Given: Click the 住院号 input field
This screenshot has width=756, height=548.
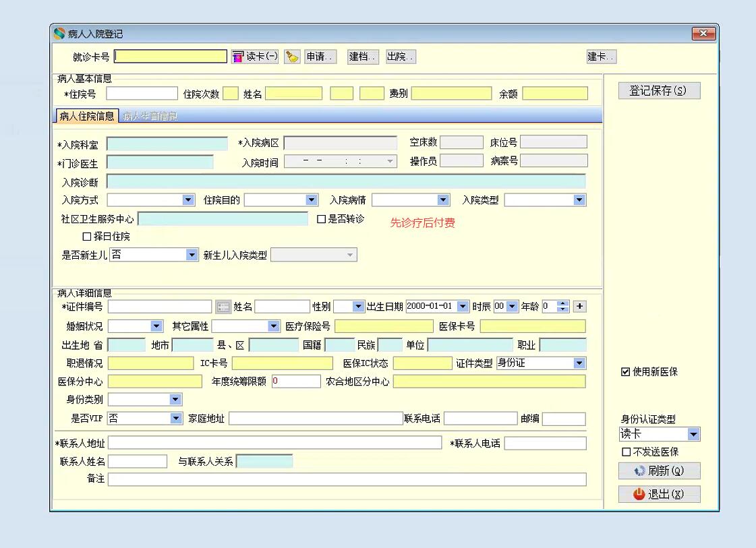Looking at the screenshot, I should click(x=142, y=94).
